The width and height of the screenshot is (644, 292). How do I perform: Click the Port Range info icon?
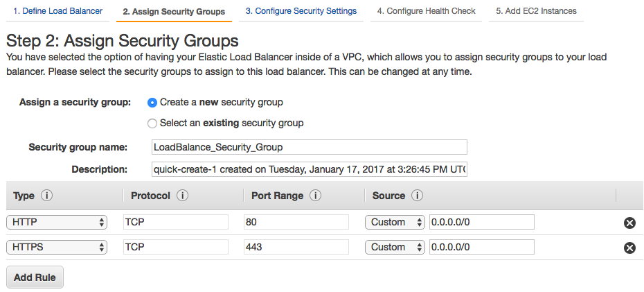[x=316, y=196]
